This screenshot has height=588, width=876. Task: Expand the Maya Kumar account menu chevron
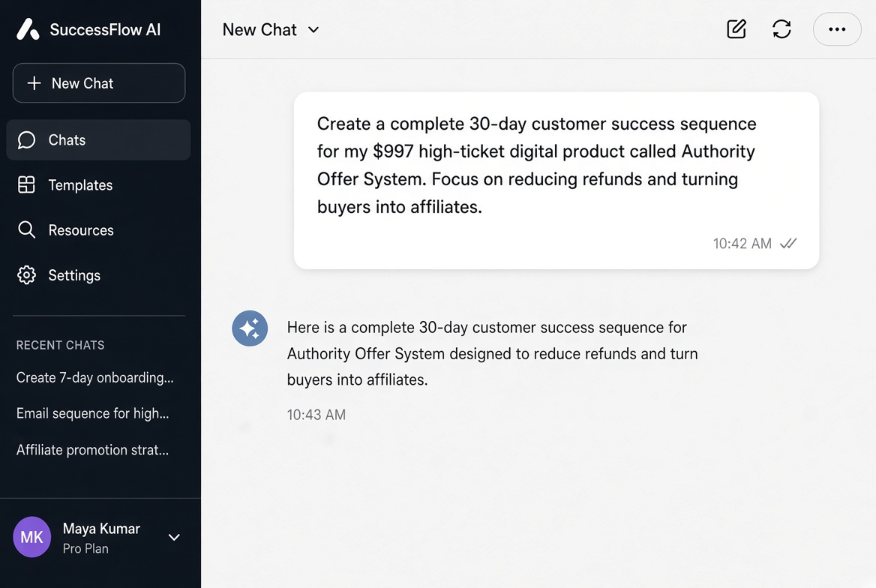174,537
